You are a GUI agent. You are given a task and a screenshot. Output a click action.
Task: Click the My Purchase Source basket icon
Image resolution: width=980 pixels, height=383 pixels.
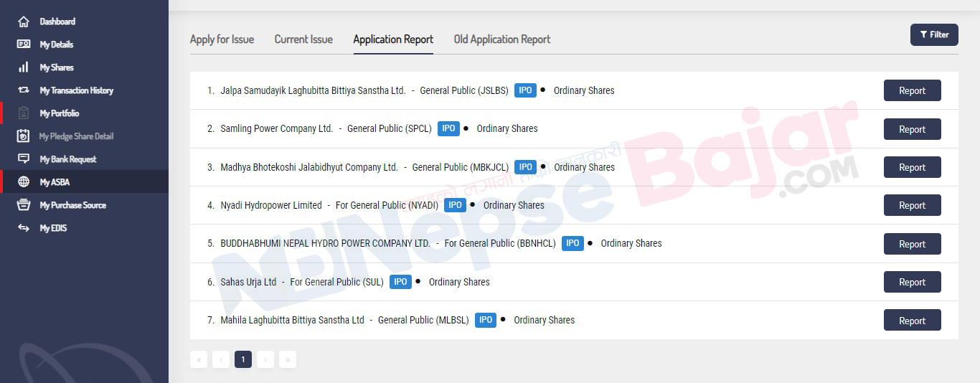click(x=24, y=205)
